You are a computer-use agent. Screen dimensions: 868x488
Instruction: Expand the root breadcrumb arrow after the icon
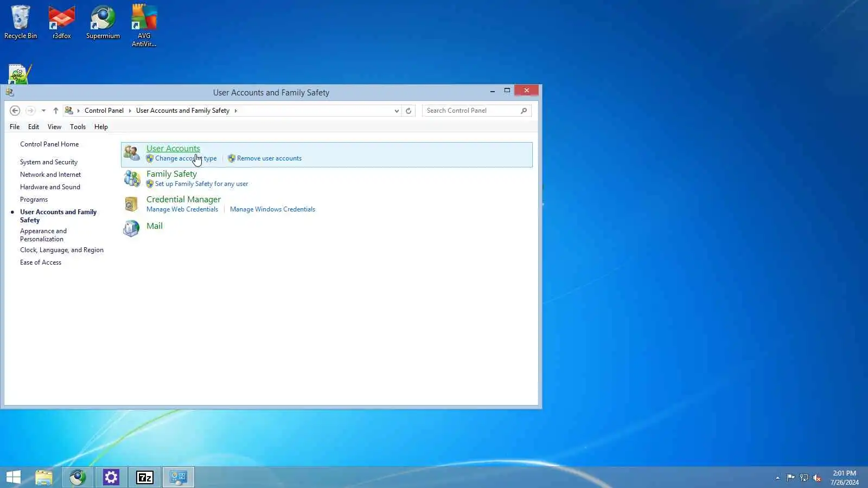coord(79,111)
